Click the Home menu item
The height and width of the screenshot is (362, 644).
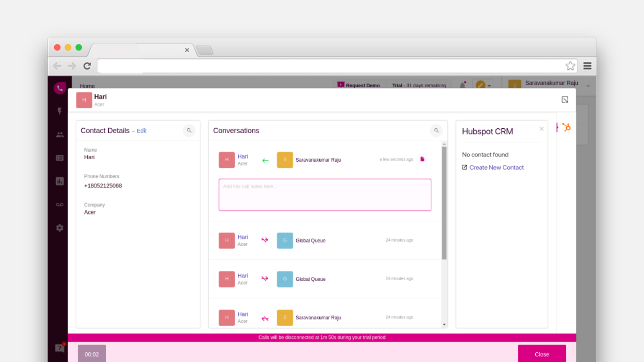tap(87, 86)
